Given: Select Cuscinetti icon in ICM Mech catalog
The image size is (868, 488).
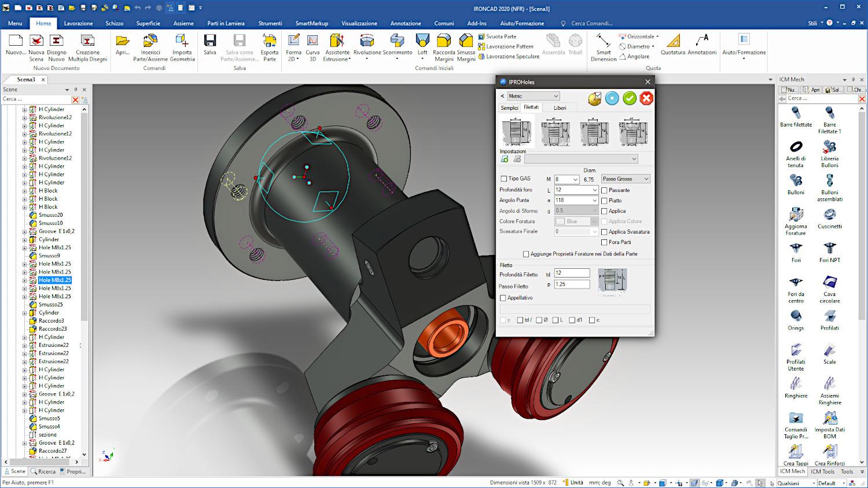Looking at the screenshot, I should (829, 215).
